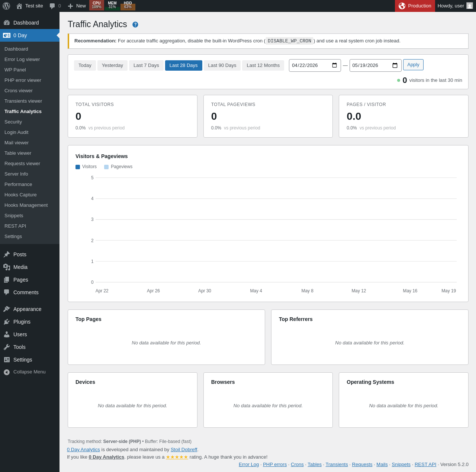Image resolution: width=476 pixels, height=472 pixels.
Task: Click the WordPress logo icon
Action: 6,6
